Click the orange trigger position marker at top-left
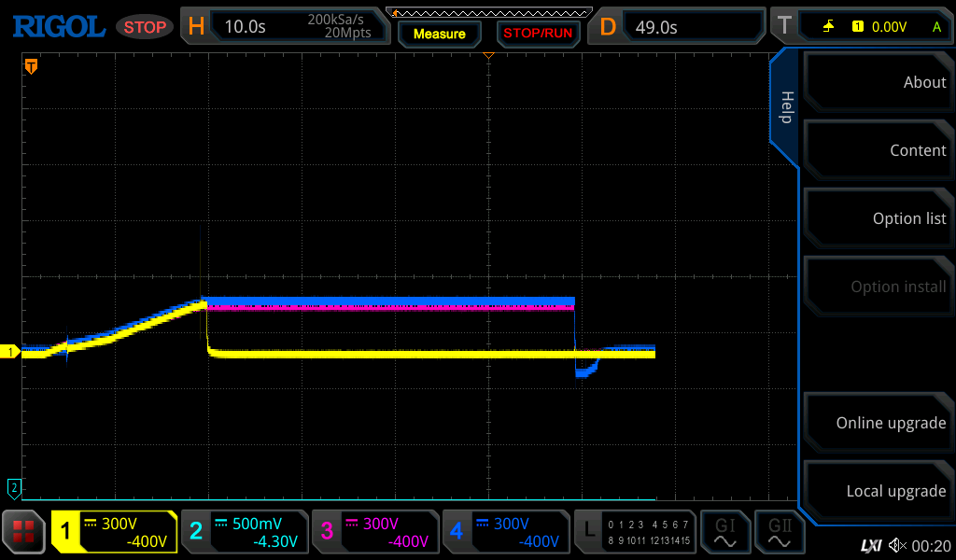 click(x=31, y=66)
